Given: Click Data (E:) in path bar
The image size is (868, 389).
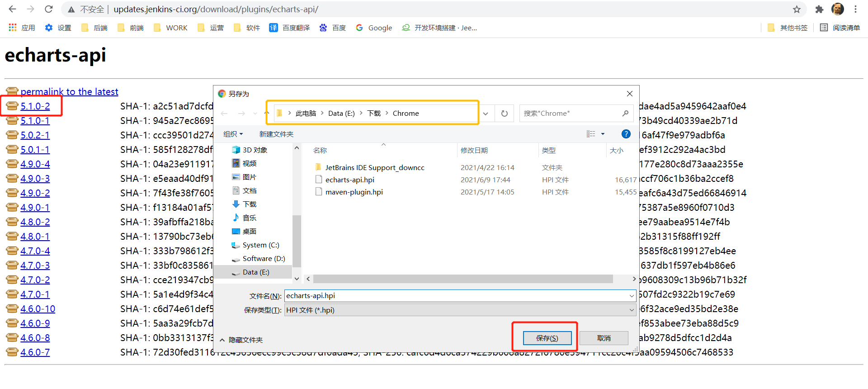Looking at the screenshot, I should point(341,113).
